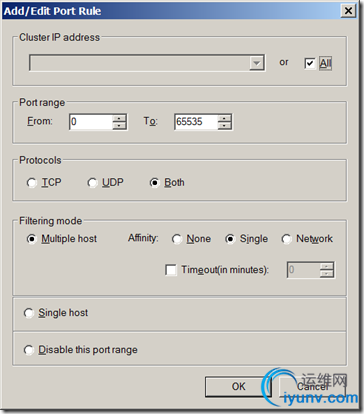Click the To port input field
Image resolution: width=364 pixels, height=414 pixels.
196,122
